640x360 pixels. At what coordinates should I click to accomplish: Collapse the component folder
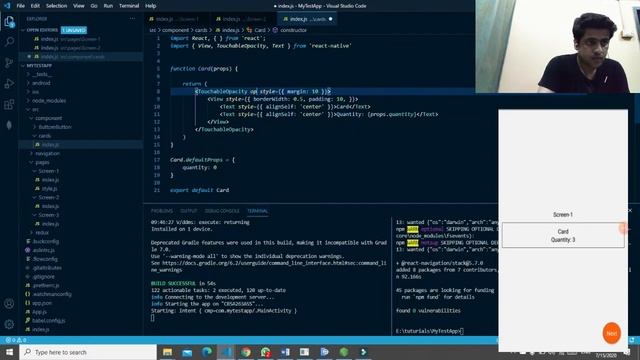coord(48,118)
